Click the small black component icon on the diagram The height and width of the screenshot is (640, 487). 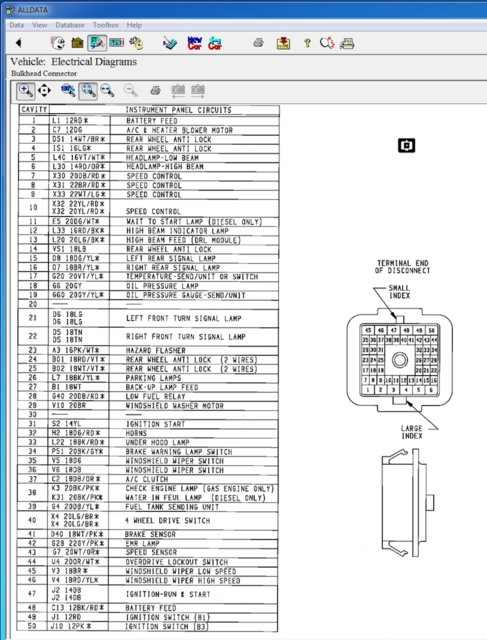point(407,146)
